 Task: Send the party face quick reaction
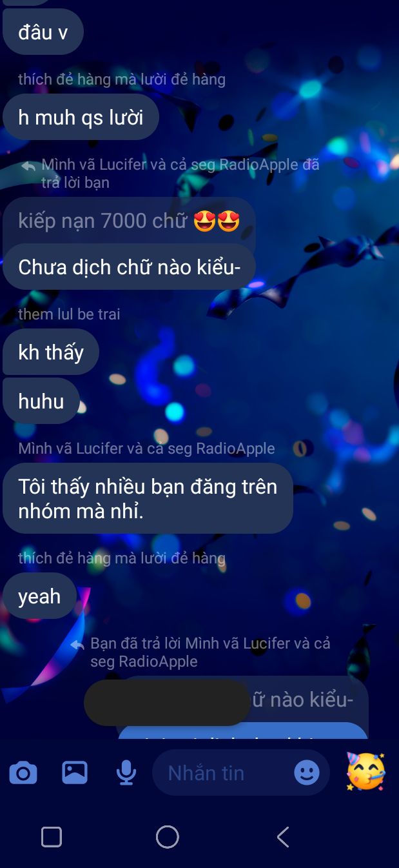(365, 771)
